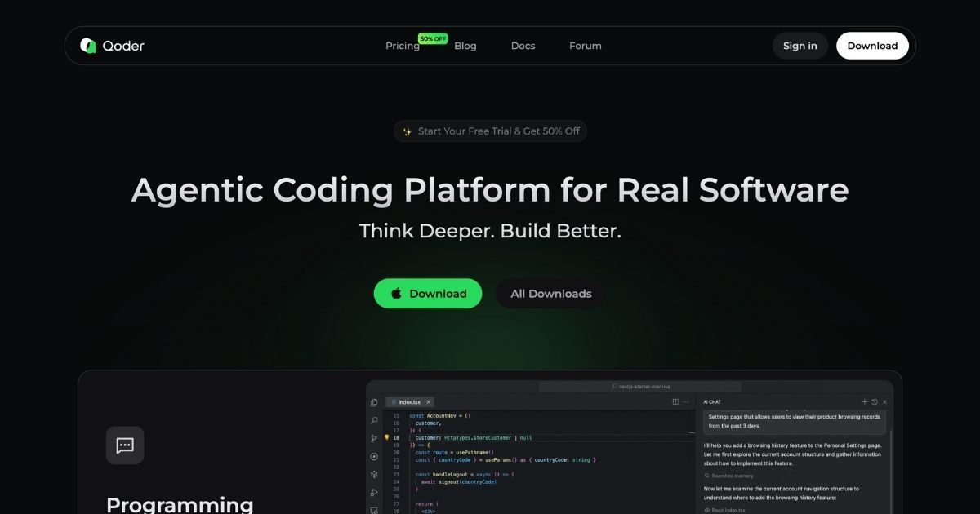The width and height of the screenshot is (980, 514).
Task: Select the Search magnifier icon in the sidebar
Action: point(374,421)
